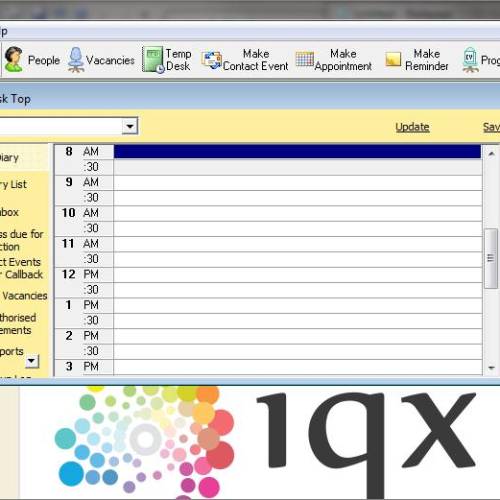Open Vacancies via the chair icon

click(76, 60)
